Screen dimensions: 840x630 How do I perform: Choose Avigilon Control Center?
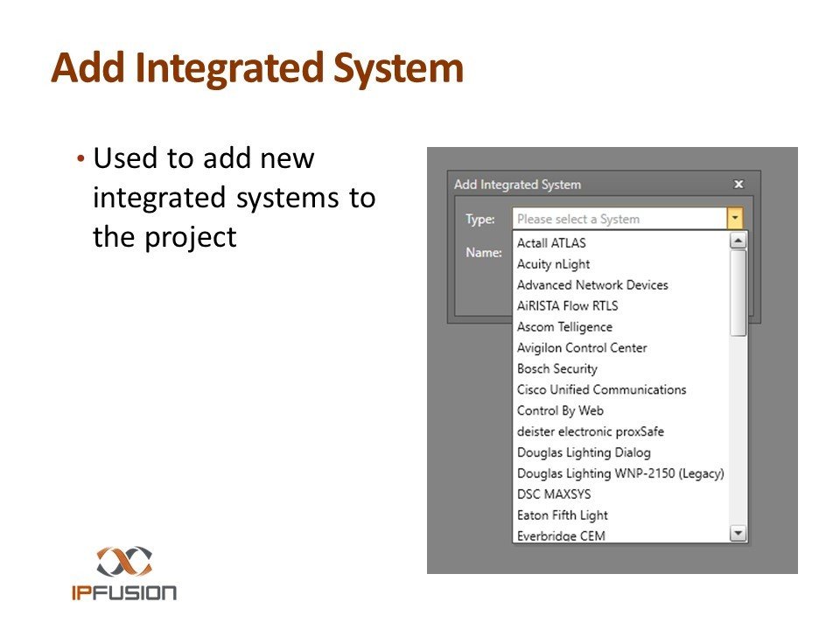621,347
